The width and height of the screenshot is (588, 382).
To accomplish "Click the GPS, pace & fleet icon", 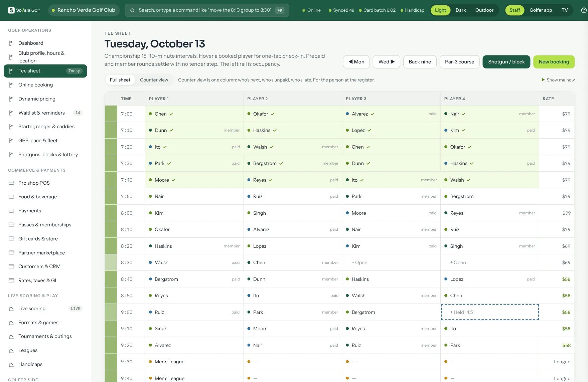I will [x=11, y=141].
